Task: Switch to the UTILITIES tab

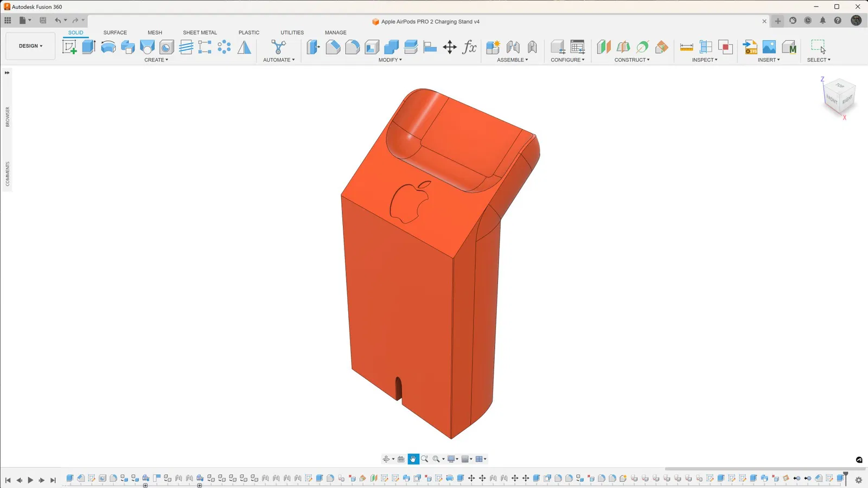Action: point(292,33)
